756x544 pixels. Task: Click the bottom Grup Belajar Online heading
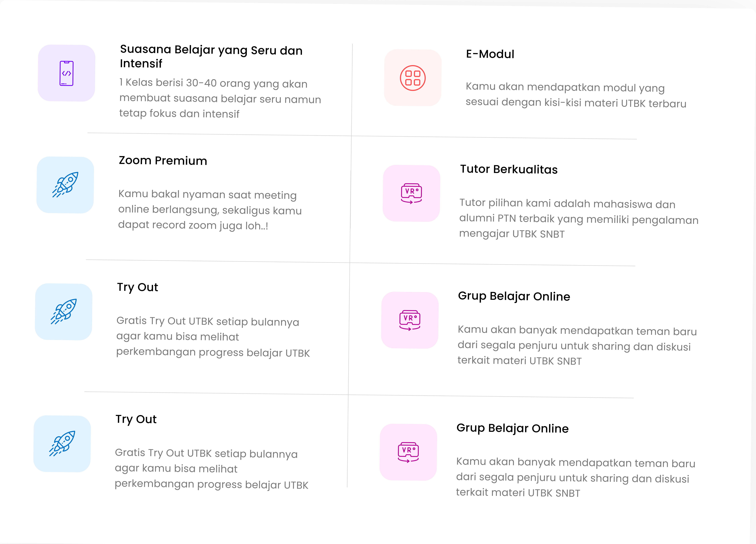coord(512,428)
